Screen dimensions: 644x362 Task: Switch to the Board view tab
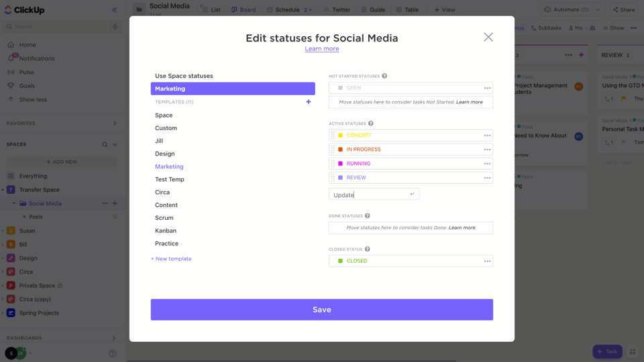244,10
